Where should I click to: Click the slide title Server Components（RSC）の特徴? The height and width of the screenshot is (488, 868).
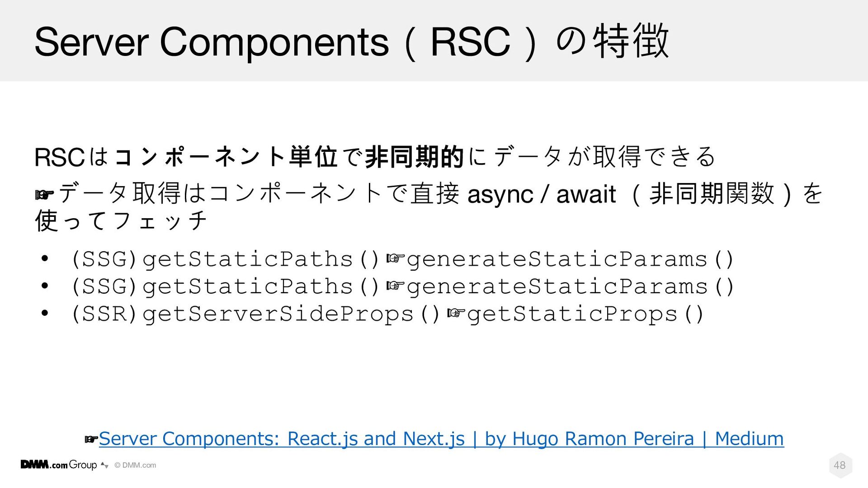pyautogui.click(x=352, y=42)
